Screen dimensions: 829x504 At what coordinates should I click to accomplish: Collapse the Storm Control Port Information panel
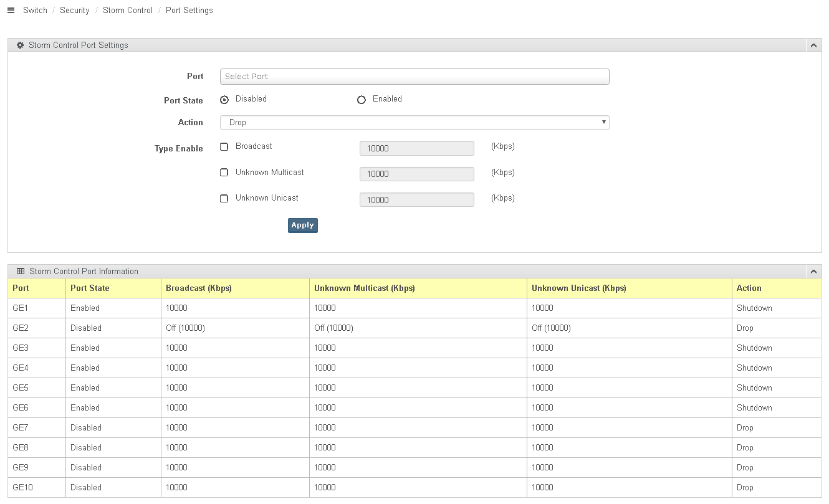pos(813,272)
